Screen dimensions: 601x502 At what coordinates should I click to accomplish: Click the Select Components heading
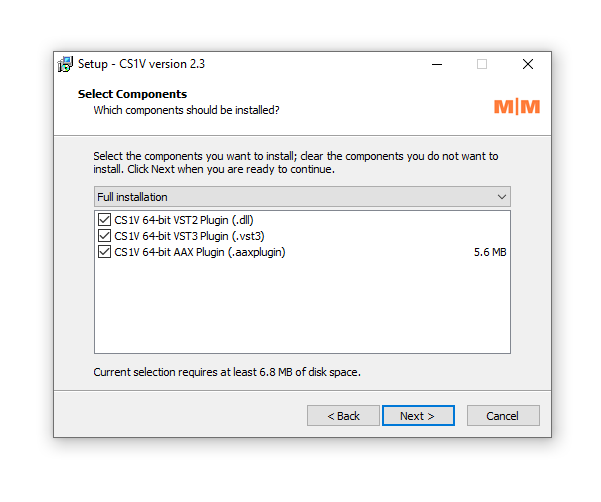[x=132, y=94]
